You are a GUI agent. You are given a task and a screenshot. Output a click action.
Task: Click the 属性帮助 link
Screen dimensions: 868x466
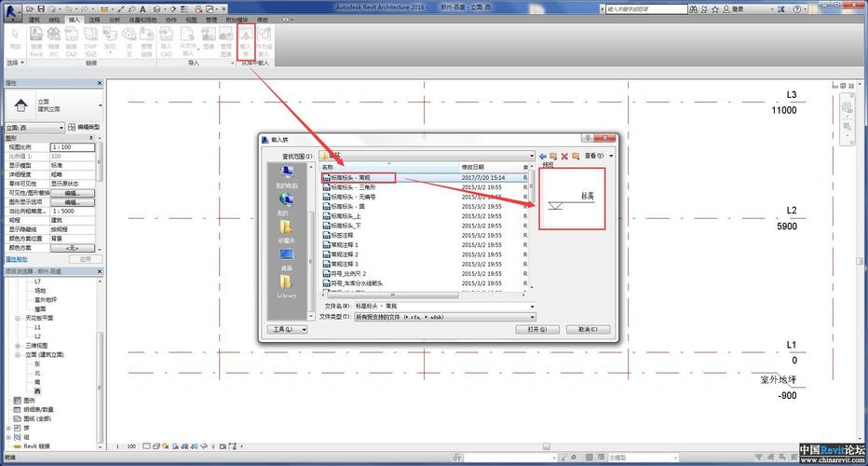pyautogui.click(x=16, y=259)
